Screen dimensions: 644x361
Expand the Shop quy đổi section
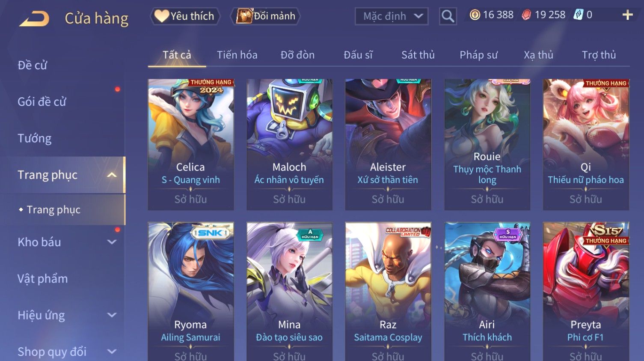(112, 352)
